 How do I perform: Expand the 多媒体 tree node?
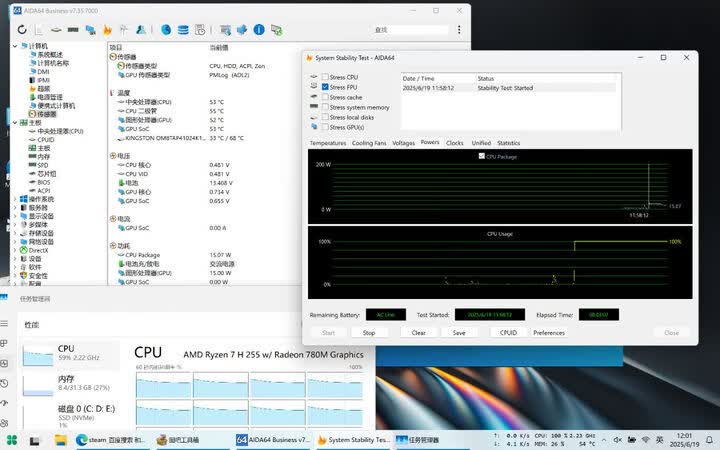click(x=15, y=225)
